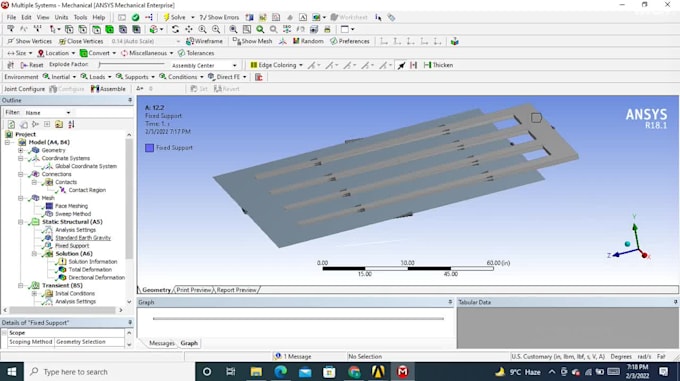Select Geometry in the outline tree

pos(53,150)
